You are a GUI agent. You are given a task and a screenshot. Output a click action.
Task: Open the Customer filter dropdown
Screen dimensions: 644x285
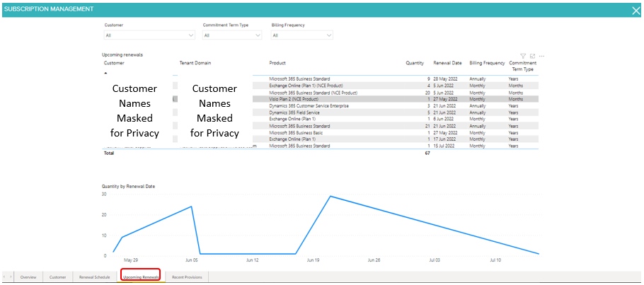point(149,35)
